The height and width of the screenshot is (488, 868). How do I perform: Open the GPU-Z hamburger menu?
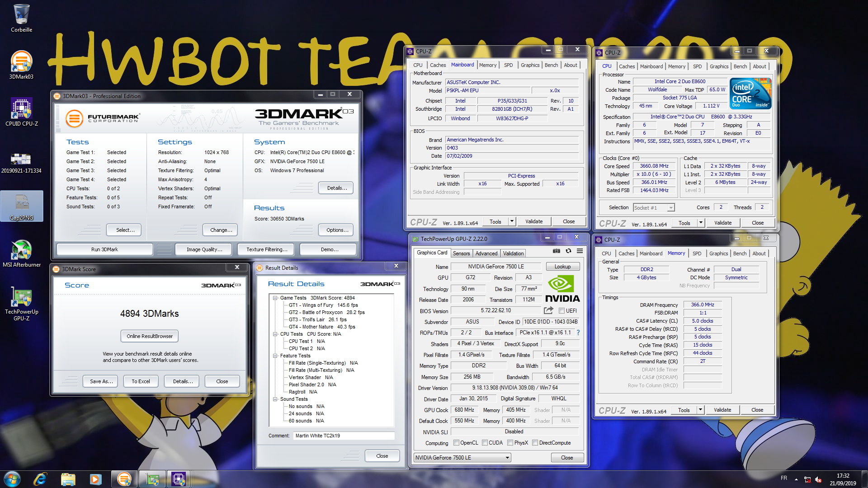[580, 251]
